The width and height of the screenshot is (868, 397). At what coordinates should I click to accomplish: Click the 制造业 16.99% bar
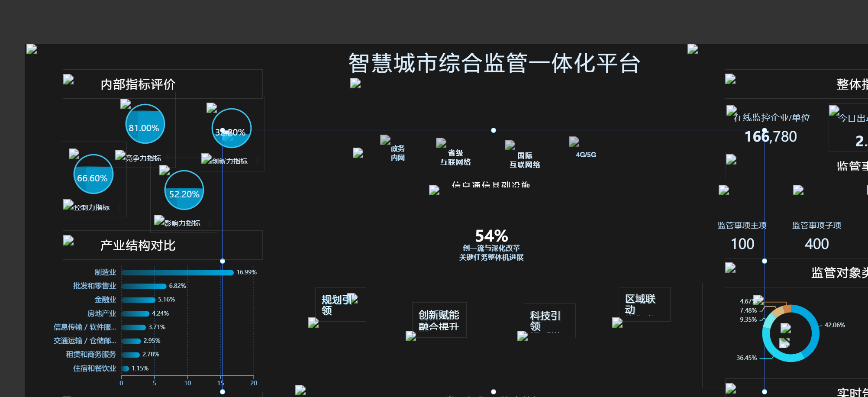tap(177, 272)
